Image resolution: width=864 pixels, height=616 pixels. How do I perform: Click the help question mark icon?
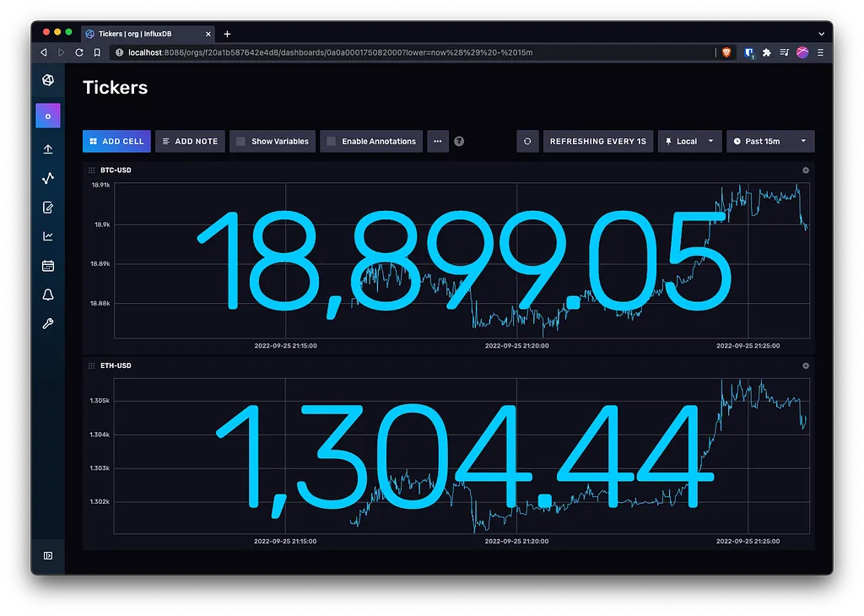coord(459,142)
